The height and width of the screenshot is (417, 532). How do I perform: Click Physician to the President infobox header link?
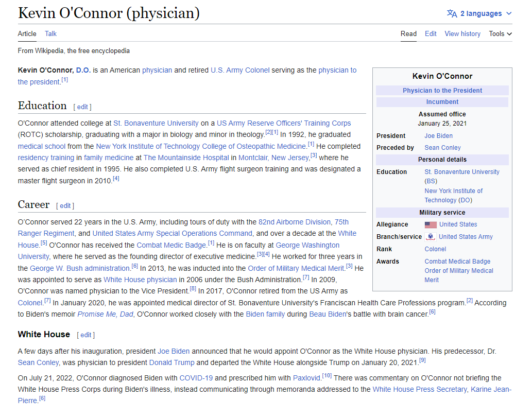[442, 91]
